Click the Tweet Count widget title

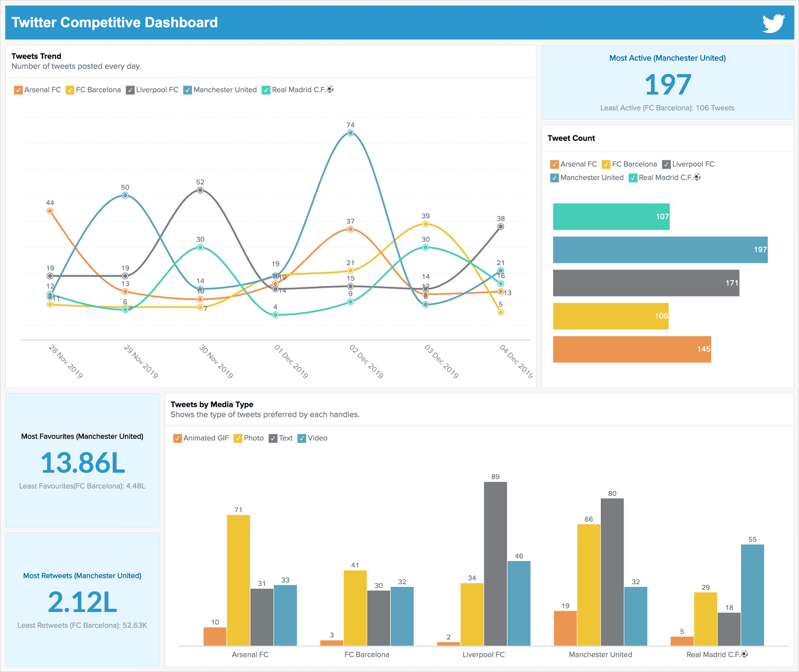click(x=571, y=138)
